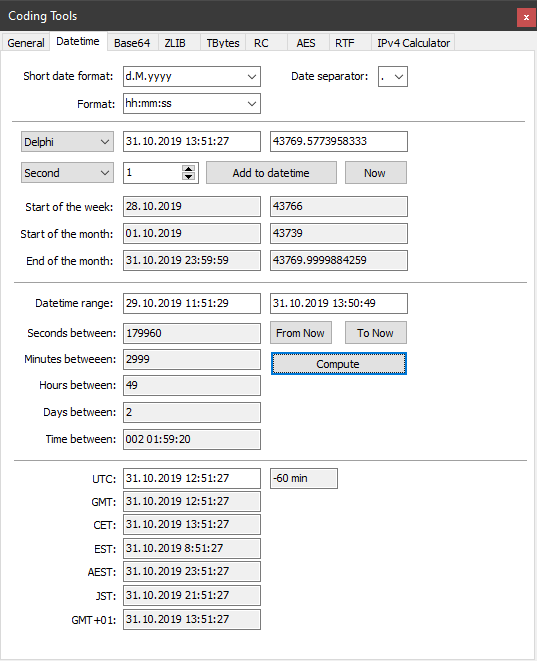Expand the Delphi type dropdown

click(67, 142)
